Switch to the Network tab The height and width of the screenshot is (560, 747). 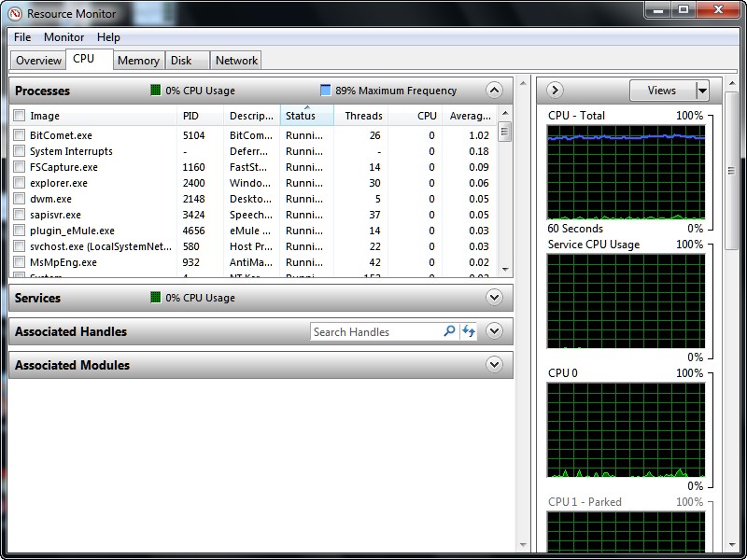click(236, 61)
